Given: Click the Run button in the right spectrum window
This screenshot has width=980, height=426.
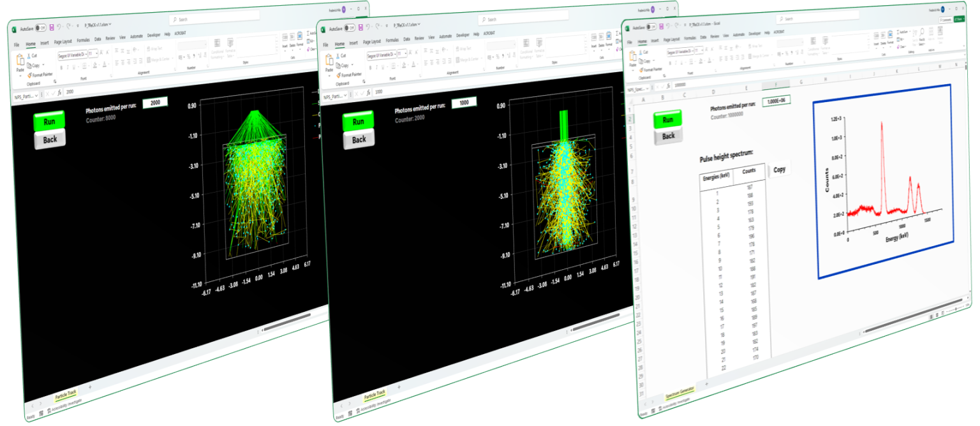Looking at the screenshot, I should click(668, 119).
